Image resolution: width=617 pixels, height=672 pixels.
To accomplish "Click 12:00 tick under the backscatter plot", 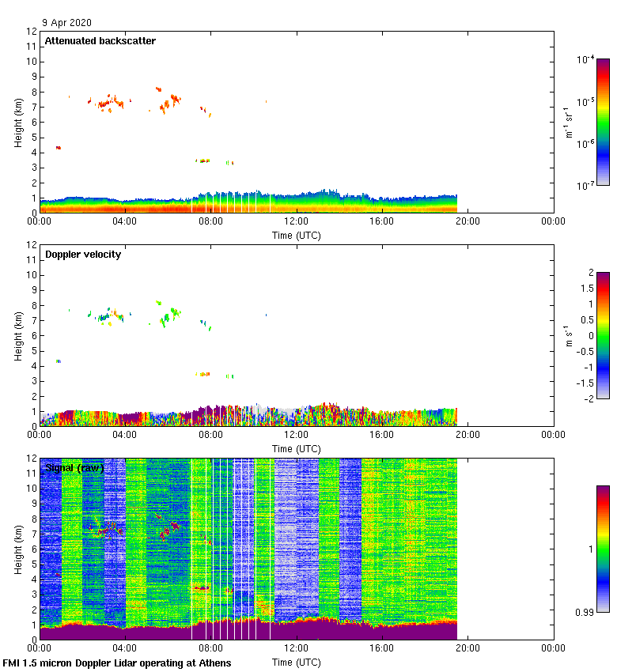I will click(x=296, y=221).
